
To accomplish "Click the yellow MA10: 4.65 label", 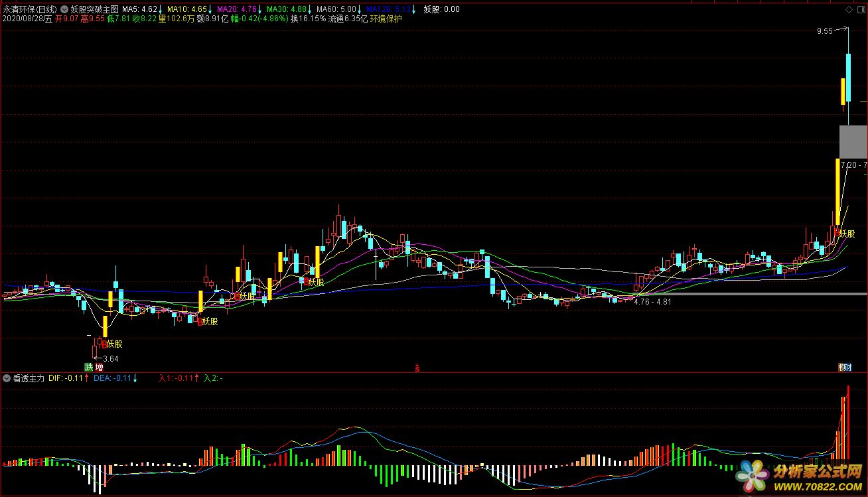I will (x=186, y=9).
